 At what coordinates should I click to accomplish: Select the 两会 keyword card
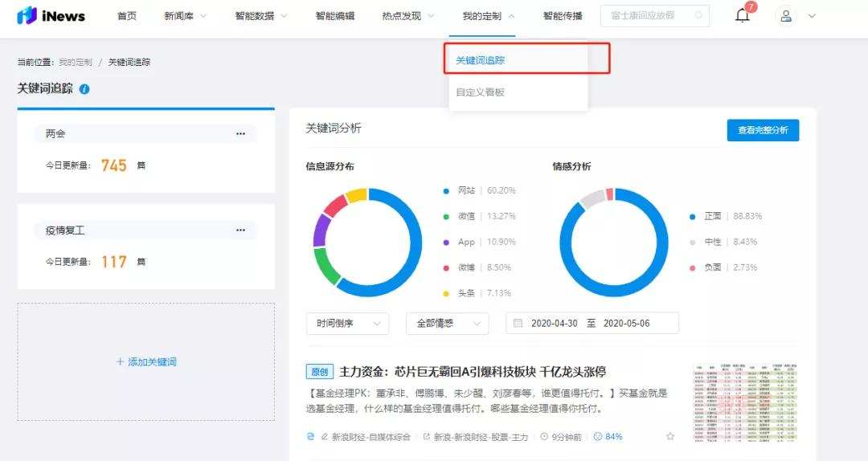146,150
